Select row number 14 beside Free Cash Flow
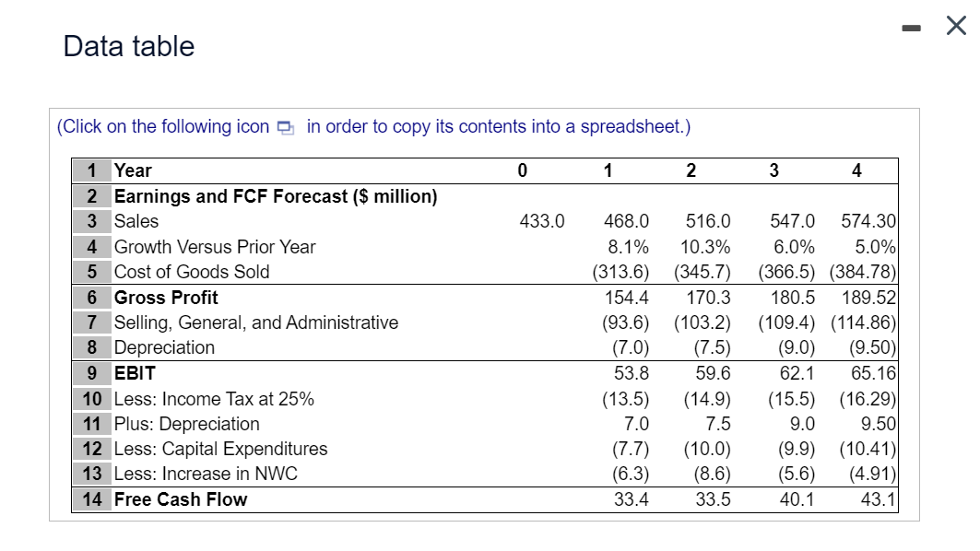Image resolution: width=980 pixels, height=551 pixels. pyautogui.click(x=89, y=499)
